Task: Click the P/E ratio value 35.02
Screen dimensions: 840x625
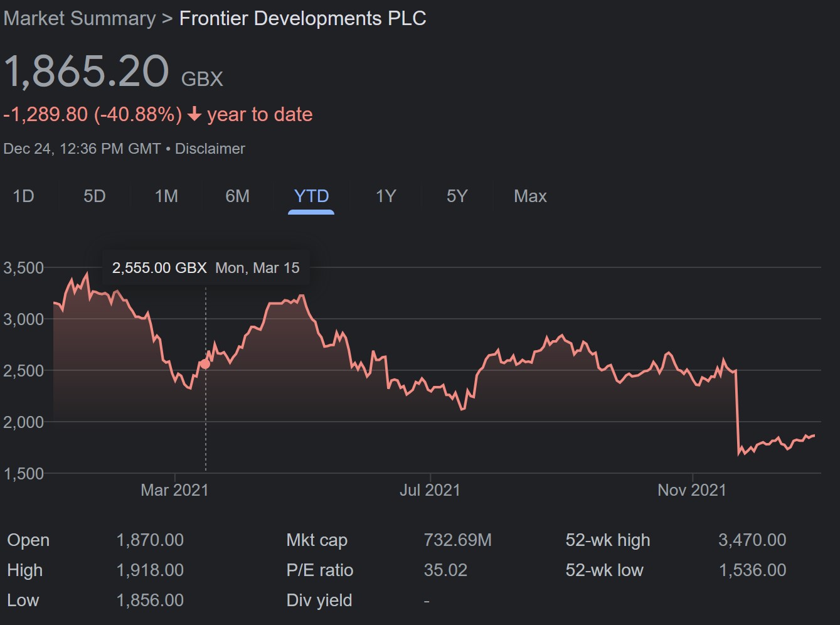Action: 445,570
